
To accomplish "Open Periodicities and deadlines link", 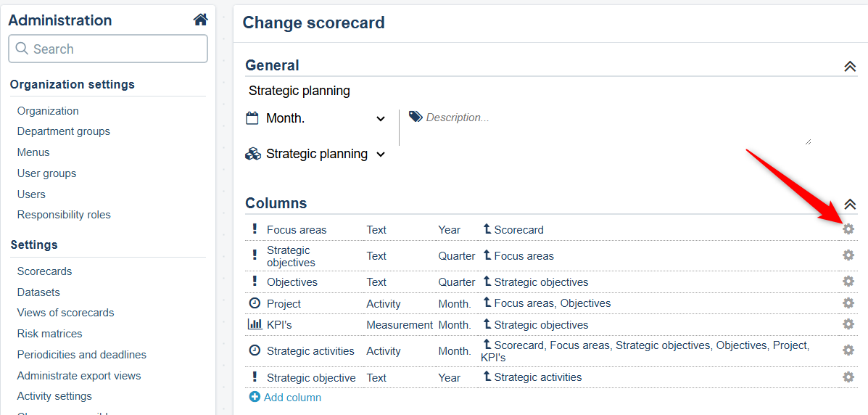I will tap(82, 355).
